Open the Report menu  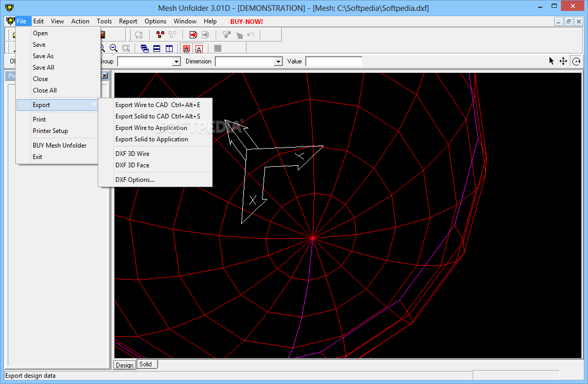(128, 21)
